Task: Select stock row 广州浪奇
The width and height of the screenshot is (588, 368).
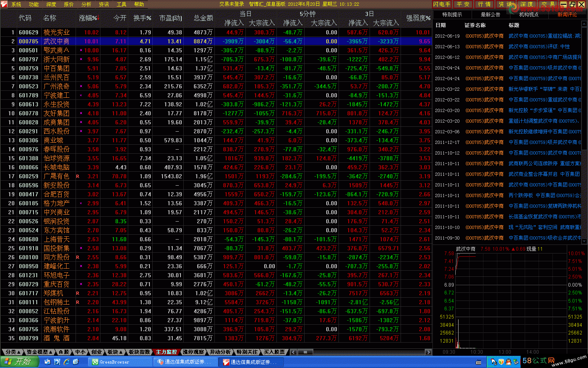Action: click(x=216, y=86)
